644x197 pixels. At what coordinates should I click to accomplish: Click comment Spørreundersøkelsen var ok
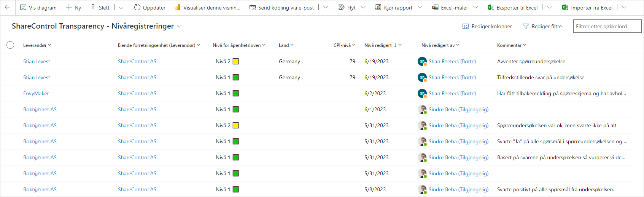click(557, 125)
